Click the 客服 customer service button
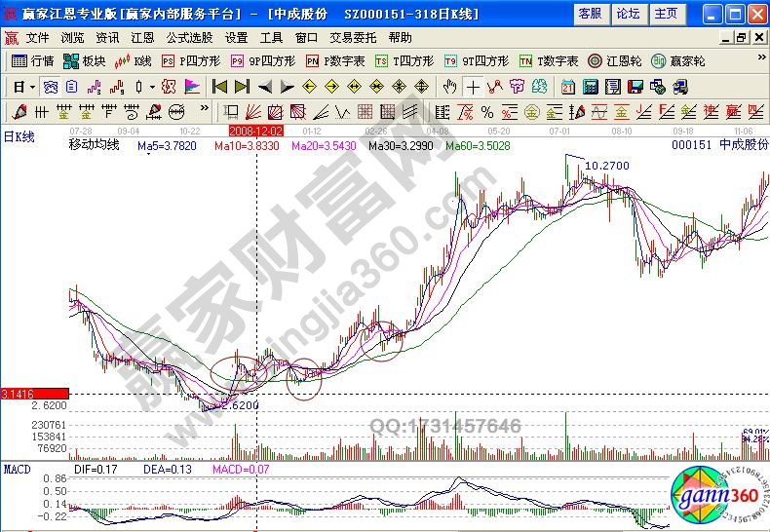Image resolution: width=770 pixels, height=532 pixels. pos(590,14)
